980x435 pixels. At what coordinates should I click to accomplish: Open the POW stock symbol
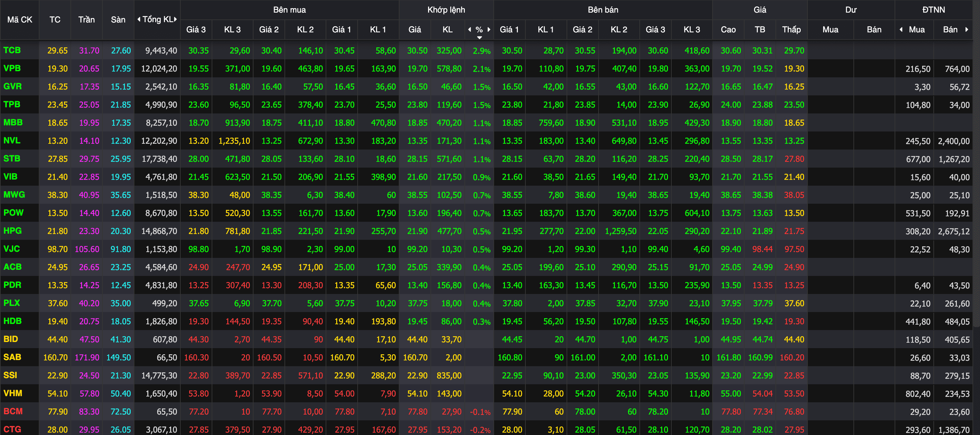[13, 213]
